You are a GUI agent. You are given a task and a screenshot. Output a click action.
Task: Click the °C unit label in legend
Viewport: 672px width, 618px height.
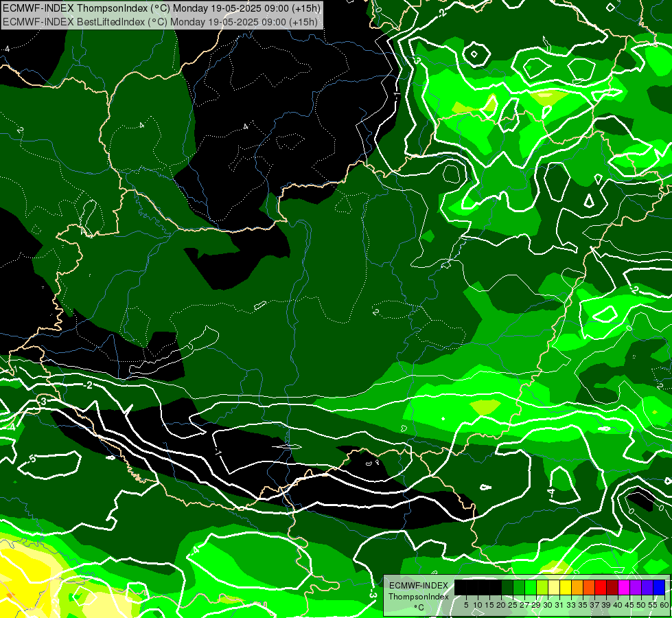click(x=419, y=608)
